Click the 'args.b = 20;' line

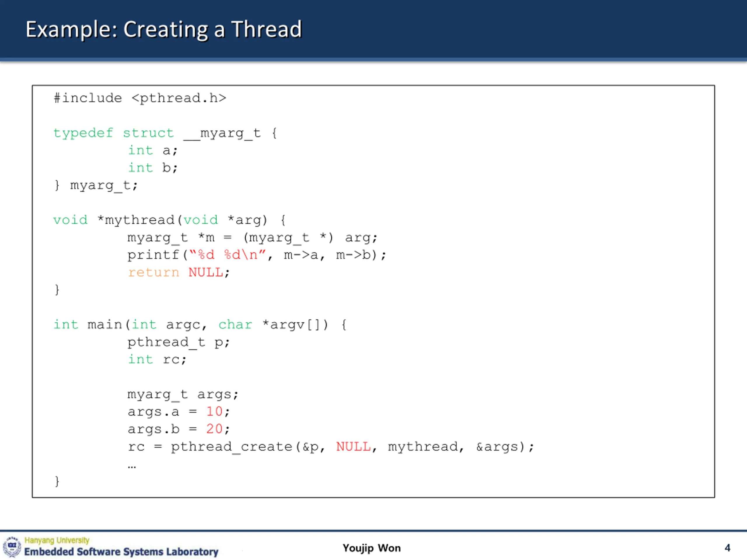tap(179, 429)
